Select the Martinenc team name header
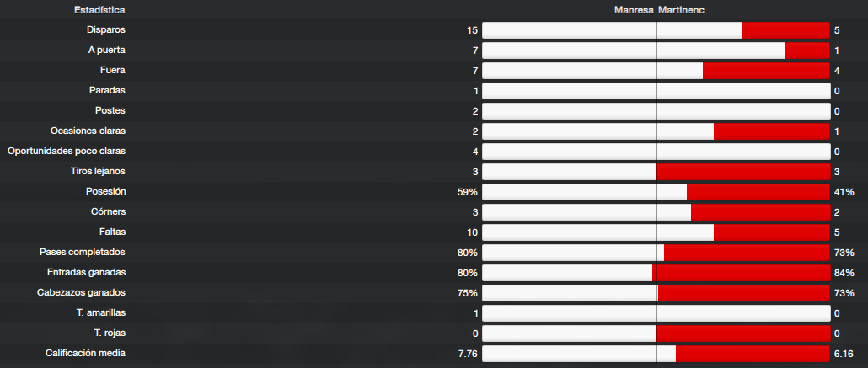Screen dimensions: 868x368 [x=682, y=10]
